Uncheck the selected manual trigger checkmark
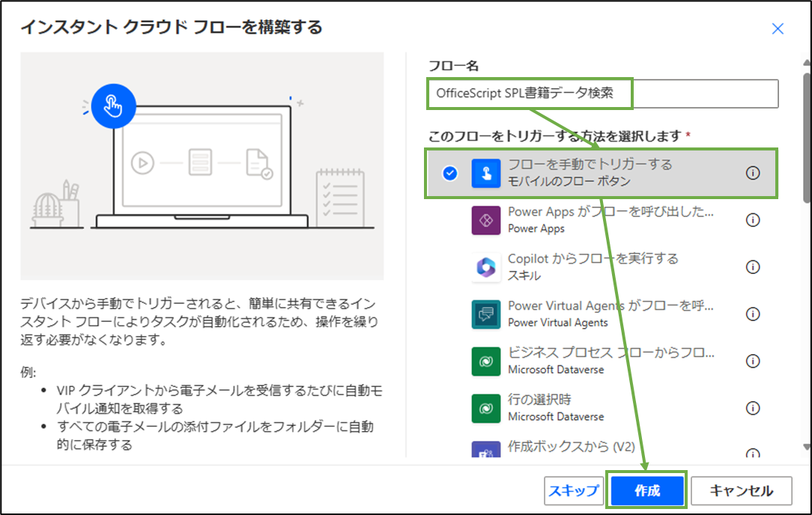Image resolution: width=812 pixels, height=515 pixels. click(450, 173)
